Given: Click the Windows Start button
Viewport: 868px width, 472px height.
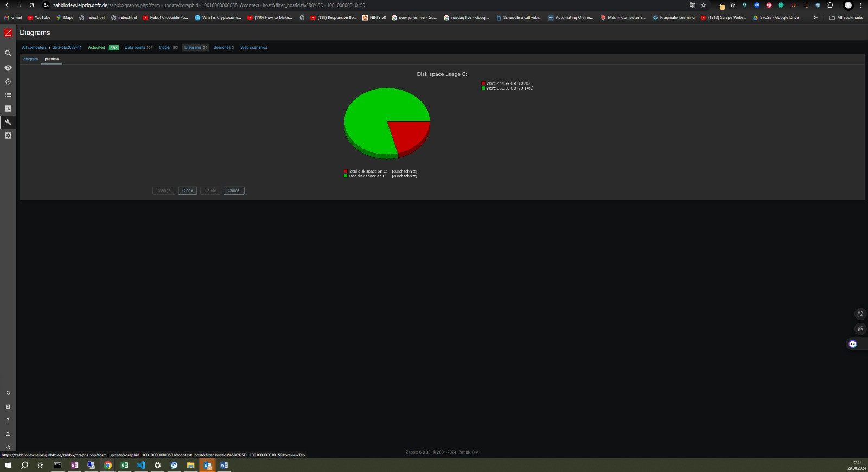Looking at the screenshot, I should pyautogui.click(x=8, y=465).
